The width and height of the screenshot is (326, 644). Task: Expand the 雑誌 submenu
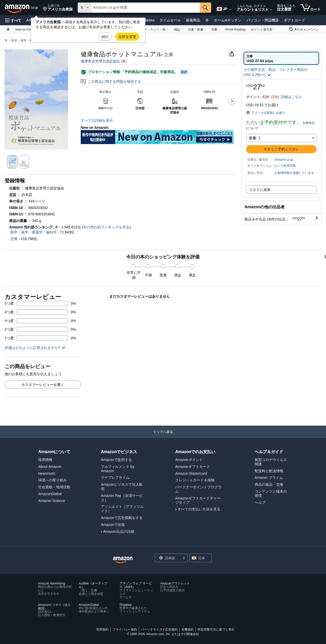tap(178, 30)
